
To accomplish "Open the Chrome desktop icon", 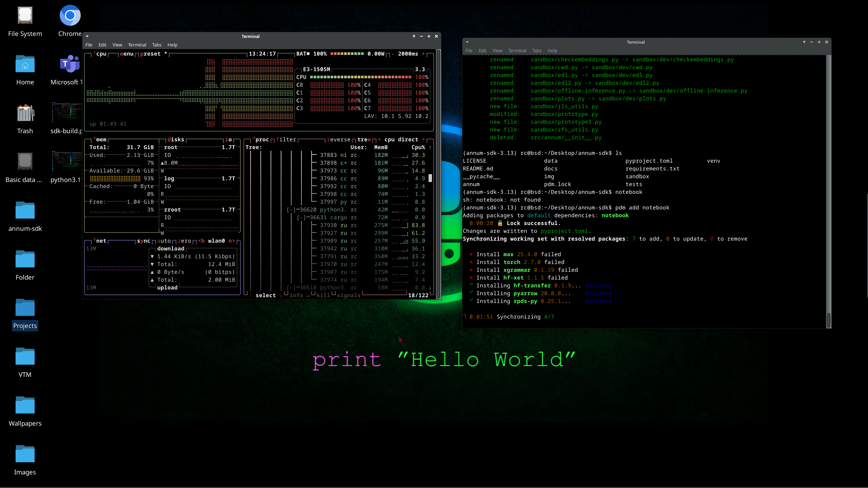I will tap(70, 16).
